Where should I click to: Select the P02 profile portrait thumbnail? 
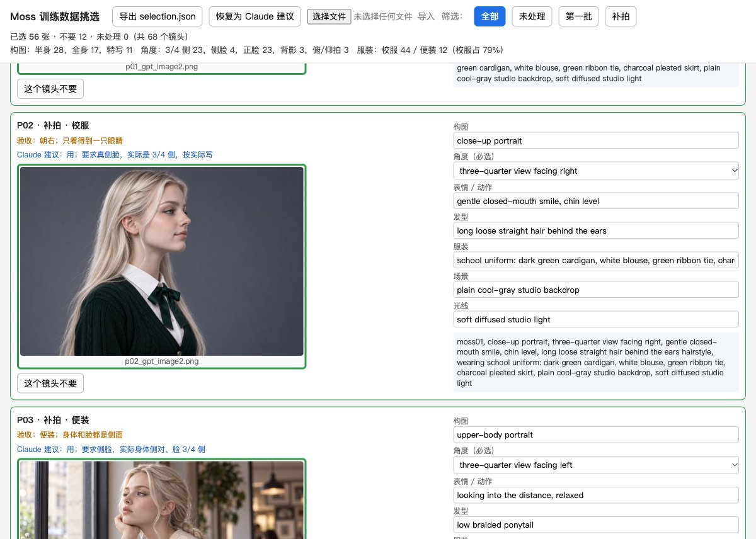pos(162,261)
